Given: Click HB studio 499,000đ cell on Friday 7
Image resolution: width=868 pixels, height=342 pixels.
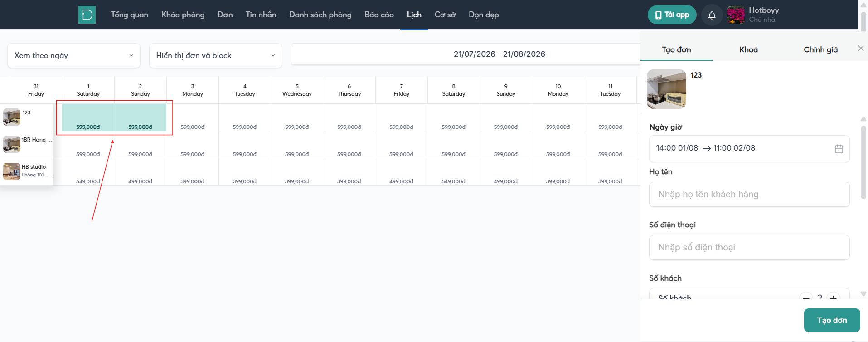Looking at the screenshot, I should click(402, 172).
